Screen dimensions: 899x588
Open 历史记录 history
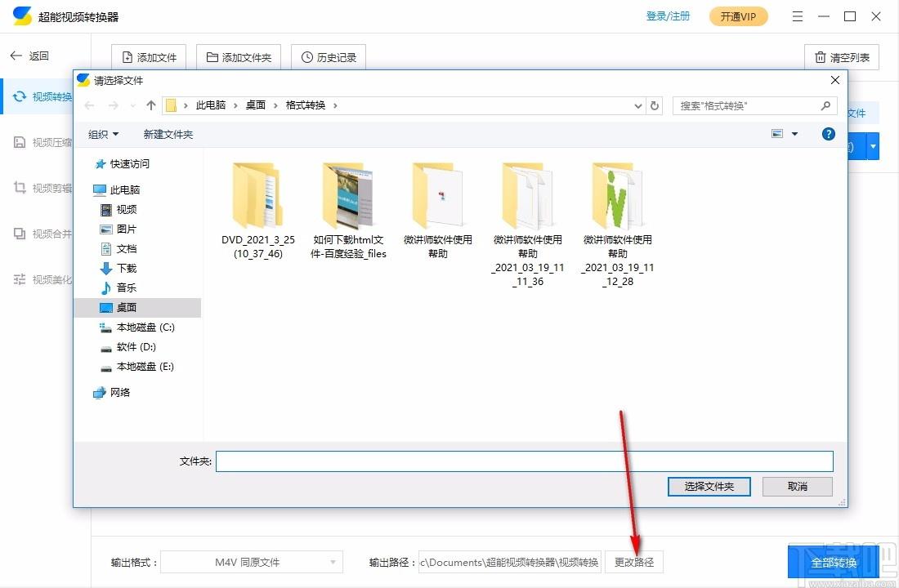point(329,57)
